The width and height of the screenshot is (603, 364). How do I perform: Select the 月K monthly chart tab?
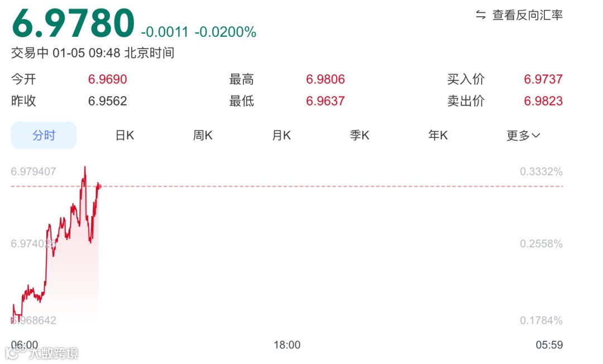[x=281, y=135]
